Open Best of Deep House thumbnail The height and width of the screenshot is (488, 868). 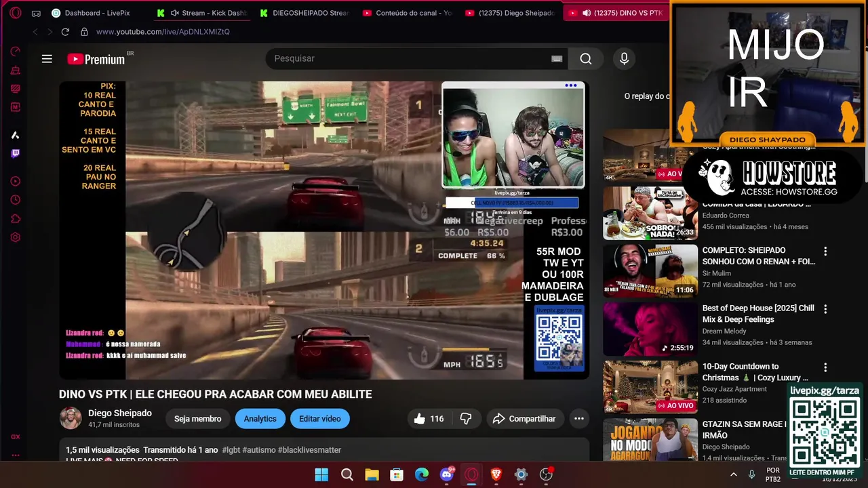650,329
